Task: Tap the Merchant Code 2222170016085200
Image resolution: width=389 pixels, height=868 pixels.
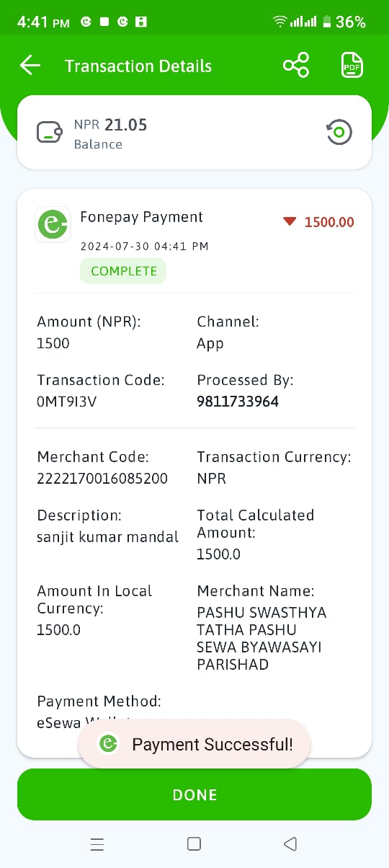Action: click(102, 479)
